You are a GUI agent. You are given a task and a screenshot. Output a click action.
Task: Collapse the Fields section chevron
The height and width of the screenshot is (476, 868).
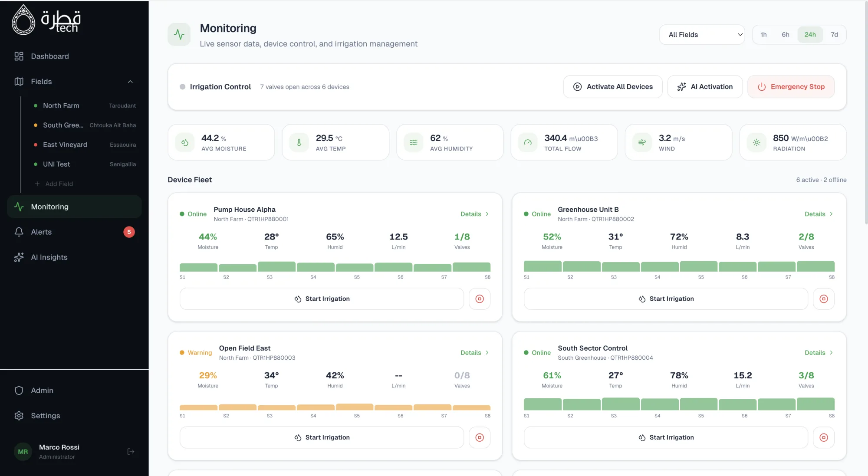(130, 82)
